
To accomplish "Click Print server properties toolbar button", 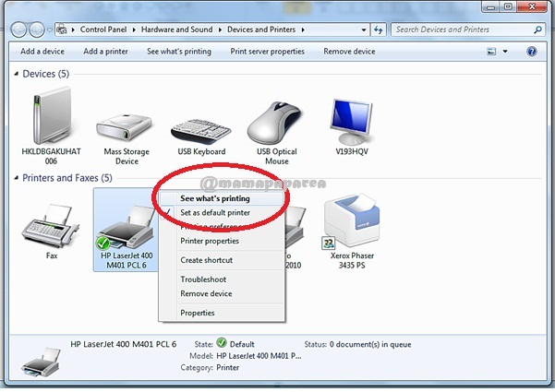I will [x=267, y=52].
